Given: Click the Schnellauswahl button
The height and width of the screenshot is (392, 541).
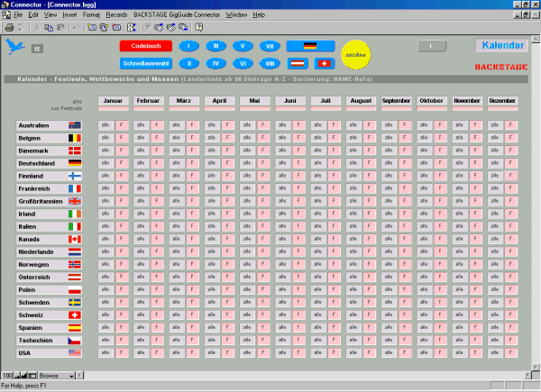Looking at the screenshot, I should click(x=144, y=63).
